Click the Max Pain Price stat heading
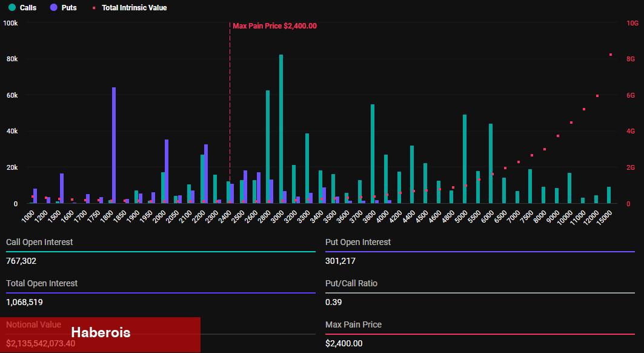The width and height of the screenshot is (644, 353). [x=353, y=324]
